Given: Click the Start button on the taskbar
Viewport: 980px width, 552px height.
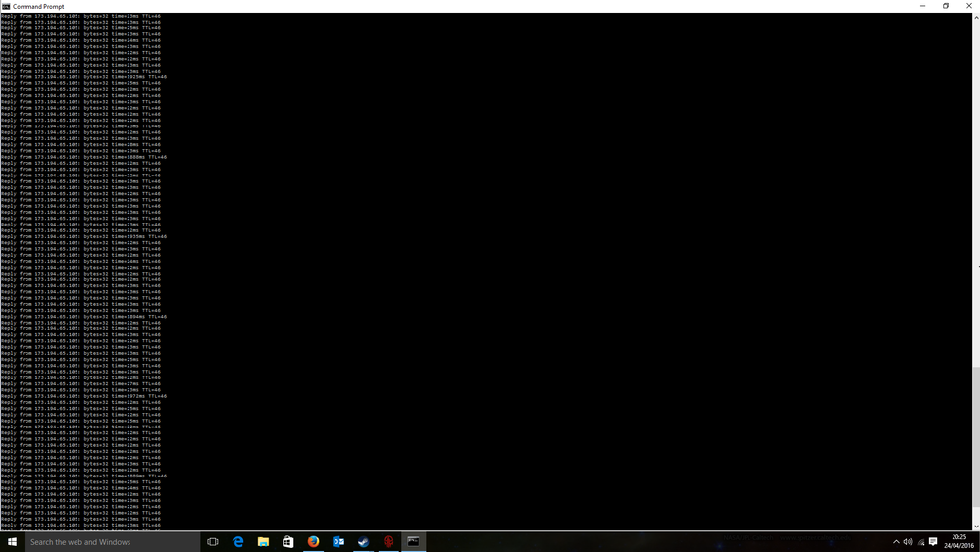Looking at the screenshot, I should [11, 542].
